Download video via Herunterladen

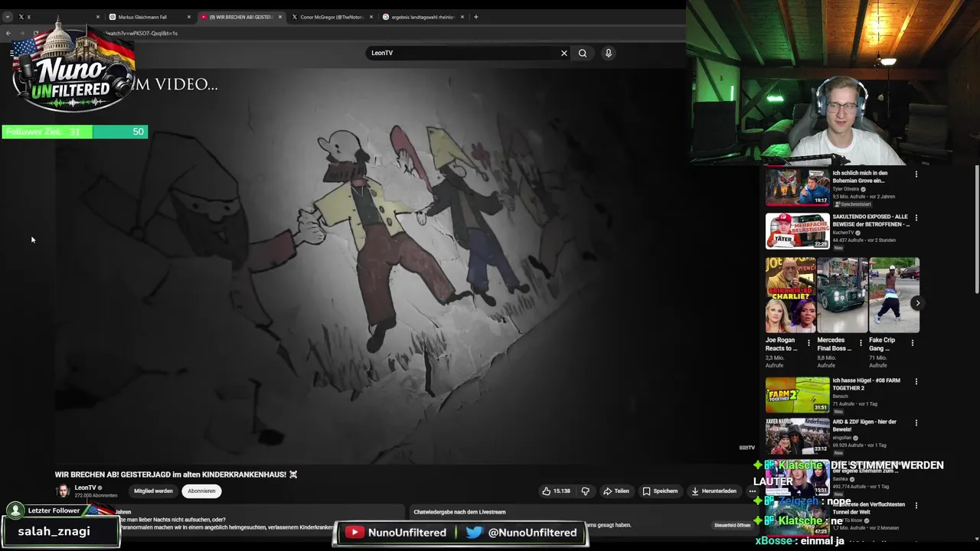tap(714, 491)
